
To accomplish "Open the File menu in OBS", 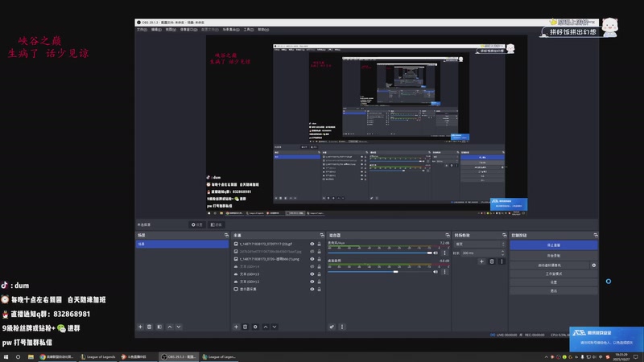I will 142,29.
